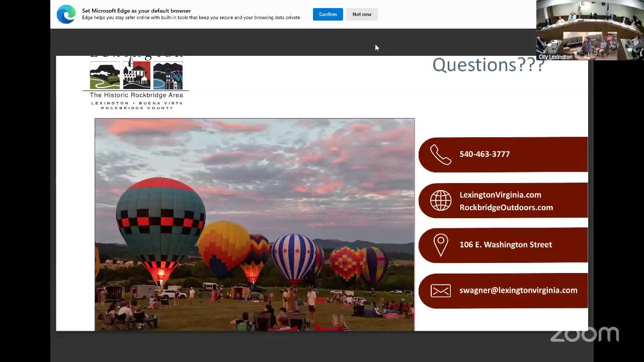
Task: Click the 106 E. Washington Street address
Action: [x=506, y=244]
